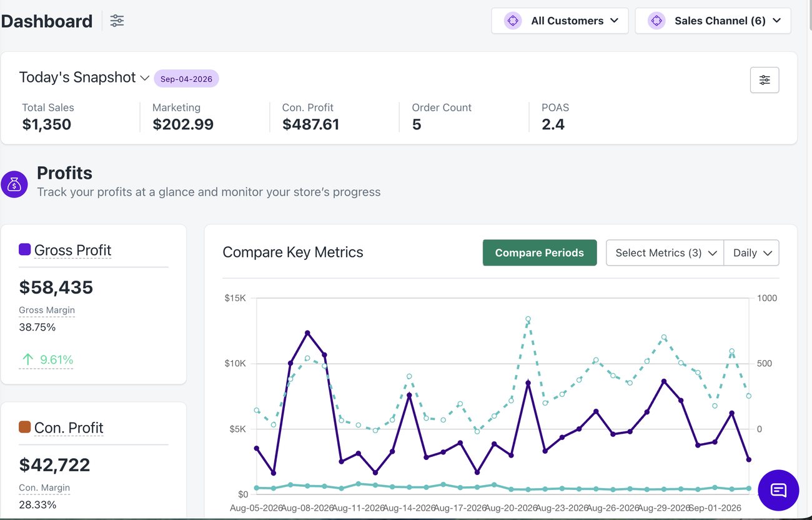Screen dimensions: 812x520
Task: Click the Sep-01-2026 axis date label
Action: [715, 507]
